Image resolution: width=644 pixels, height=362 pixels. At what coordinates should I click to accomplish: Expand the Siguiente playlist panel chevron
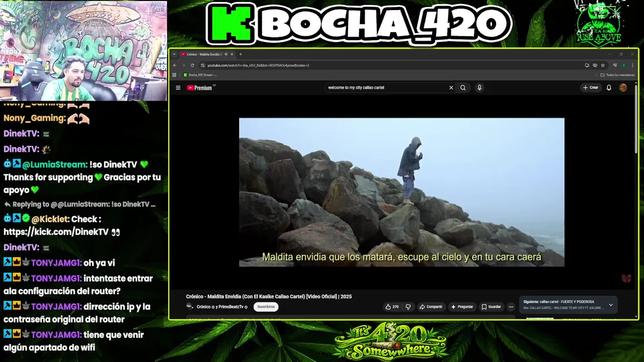(x=611, y=305)
